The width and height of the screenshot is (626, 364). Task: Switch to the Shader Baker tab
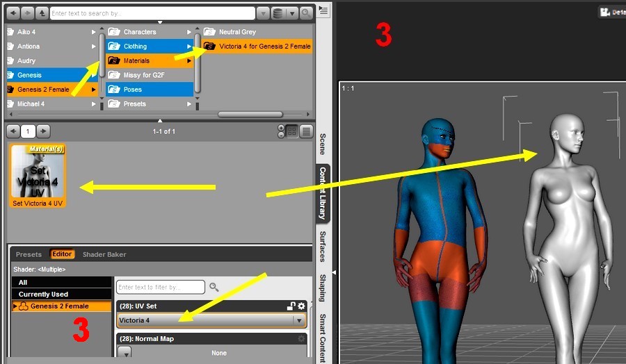tap(104, 254)
